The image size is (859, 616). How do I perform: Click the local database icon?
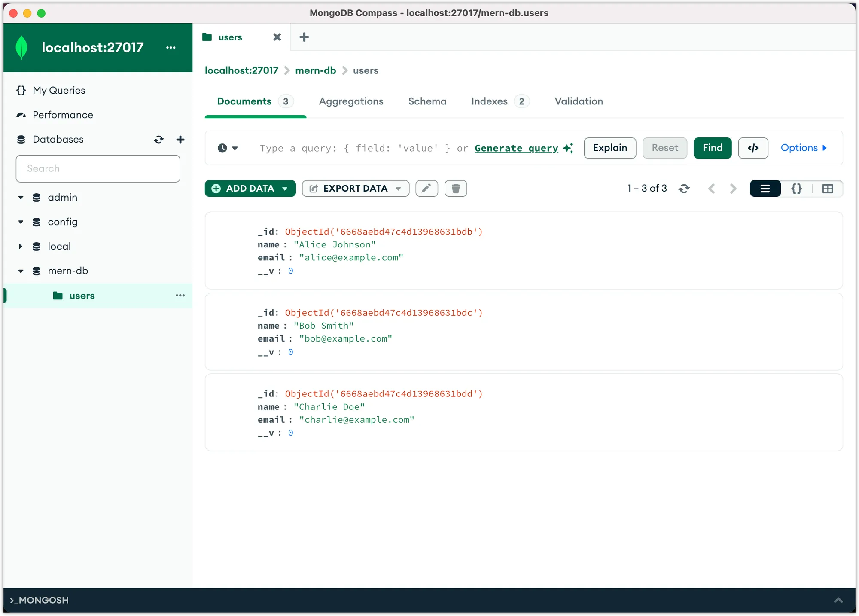tap(37, 247)
